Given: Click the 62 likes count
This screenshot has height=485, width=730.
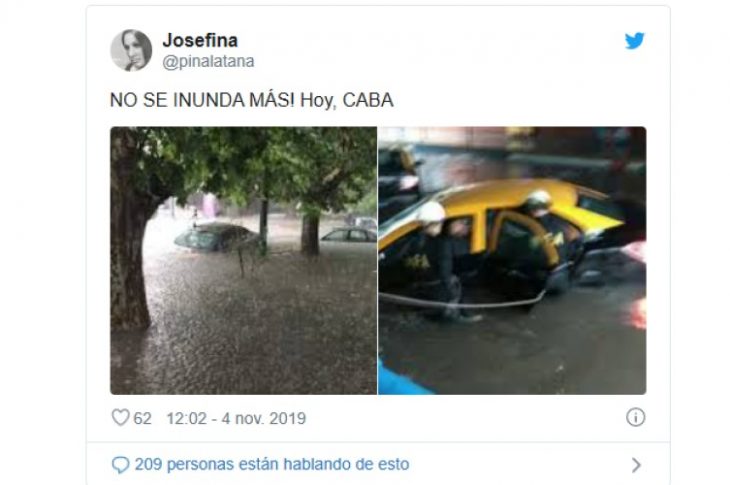Looking at the screenshot, I should coord(142,418).
